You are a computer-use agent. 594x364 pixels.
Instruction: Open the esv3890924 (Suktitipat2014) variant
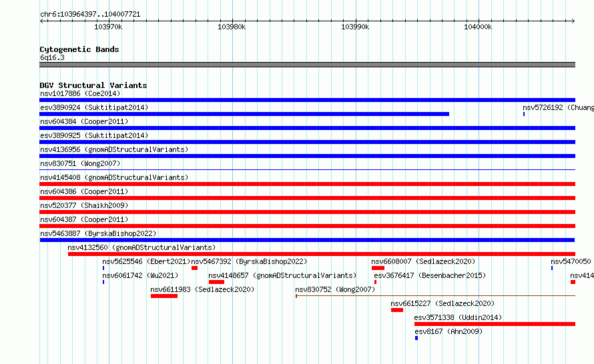click(x=244, y=114)
